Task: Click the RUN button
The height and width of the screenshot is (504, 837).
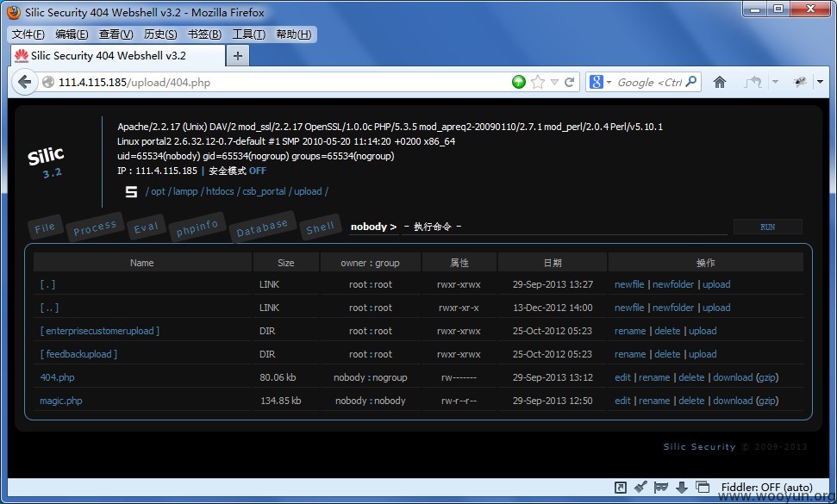Action: (x=767, y=227)
